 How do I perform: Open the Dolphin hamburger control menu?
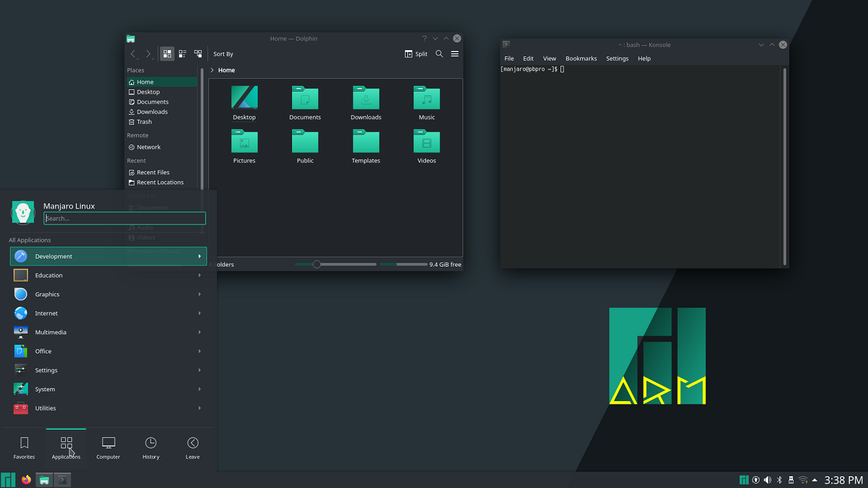[x=454, y=54]
